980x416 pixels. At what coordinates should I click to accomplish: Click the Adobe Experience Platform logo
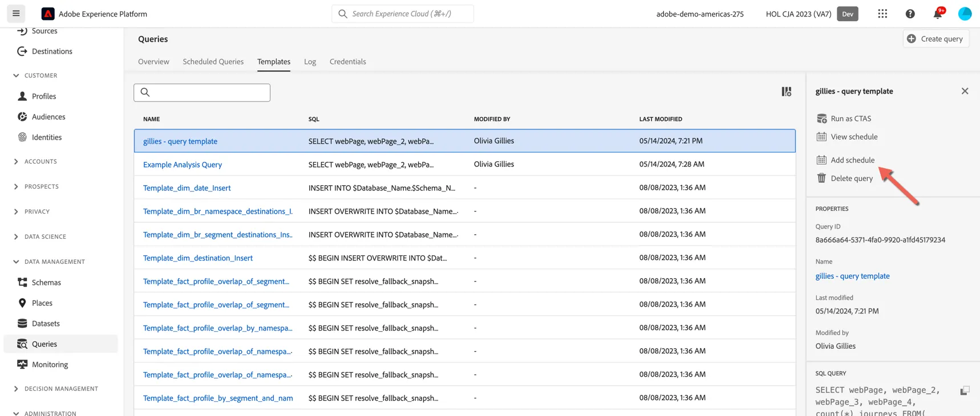pos(48,14)
